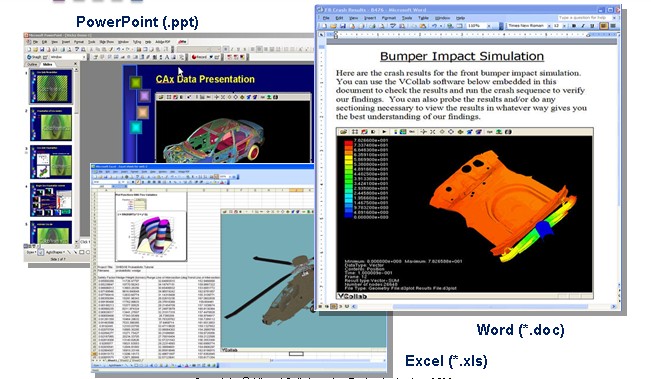Image resolution: width=651 pixels, height=379 pixels.
Task: Toggle Underline formatting in Word toolbar
Action: point(592,26)
